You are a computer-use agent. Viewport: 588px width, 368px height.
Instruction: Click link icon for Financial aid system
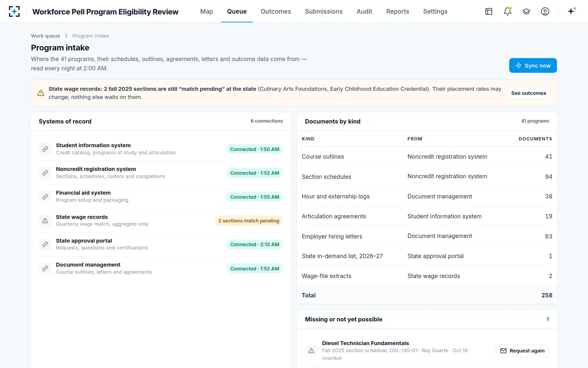point(45,197)
